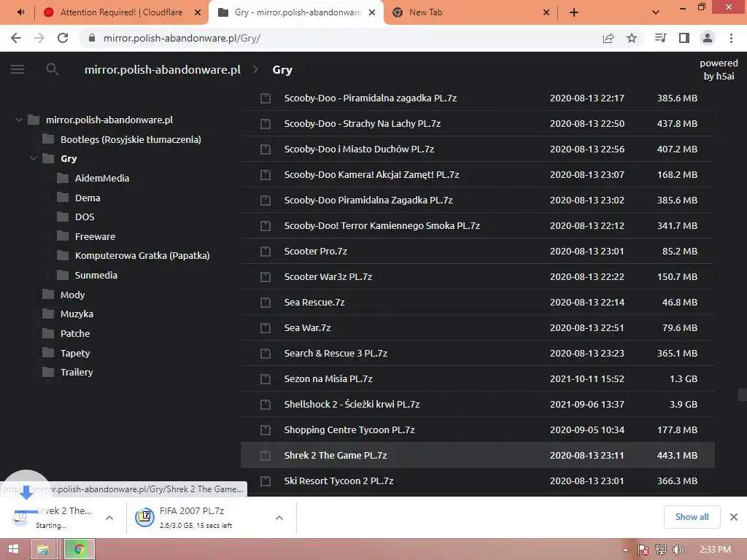Click the file icon of Sezon na Misia PL.7z

(x=266, y=378)
